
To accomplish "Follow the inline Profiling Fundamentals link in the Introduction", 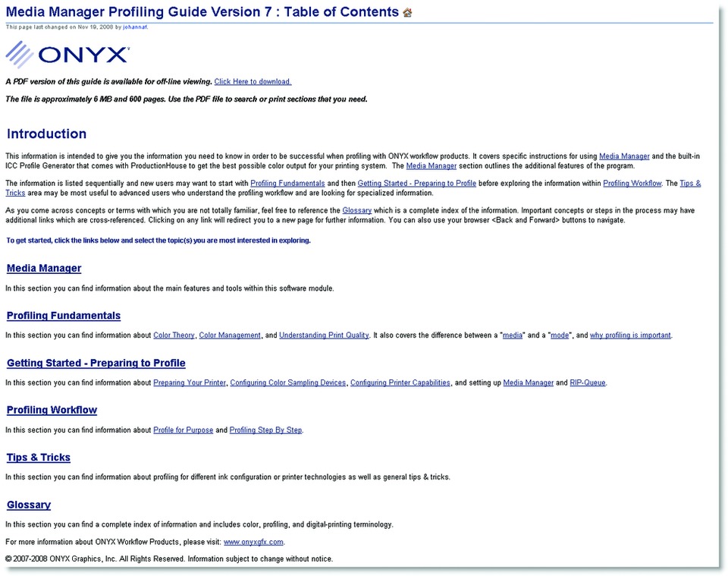I will [x=288, y=184].
